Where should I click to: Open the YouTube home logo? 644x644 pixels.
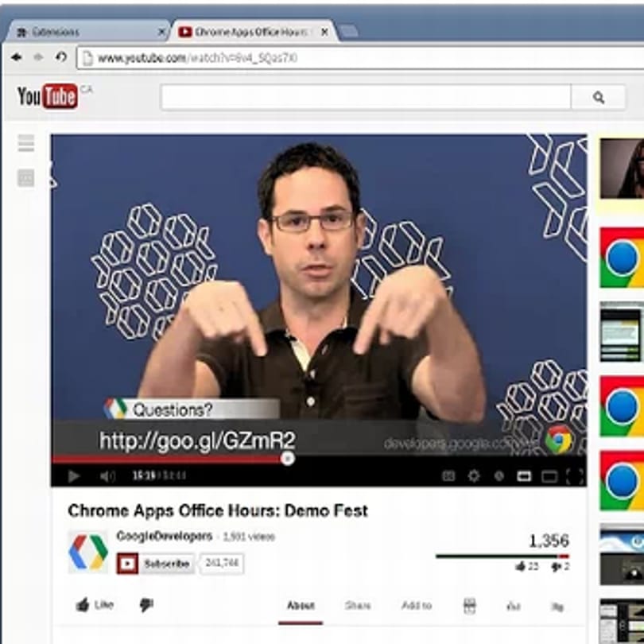click(x=47, y=96)
